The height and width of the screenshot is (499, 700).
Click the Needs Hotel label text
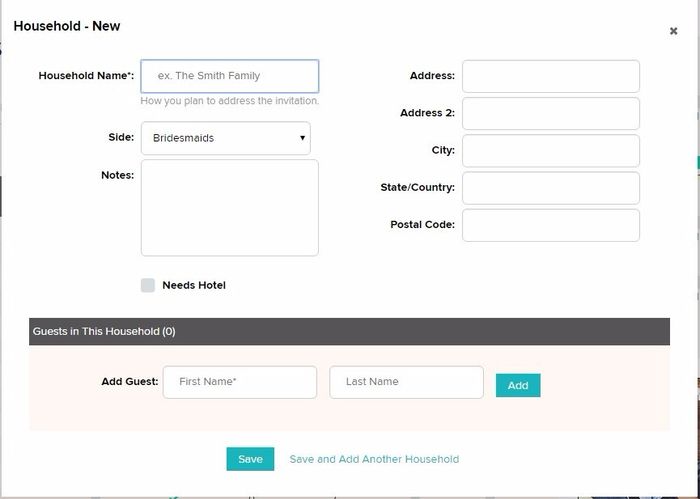coord(194,285)
